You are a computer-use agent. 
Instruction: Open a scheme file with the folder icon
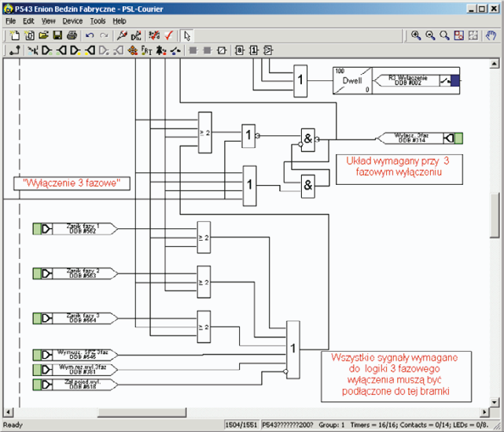tap(43, 35)
